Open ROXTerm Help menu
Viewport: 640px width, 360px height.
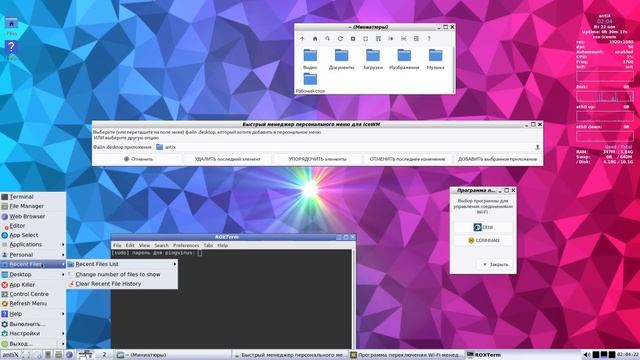click(222, 245)
